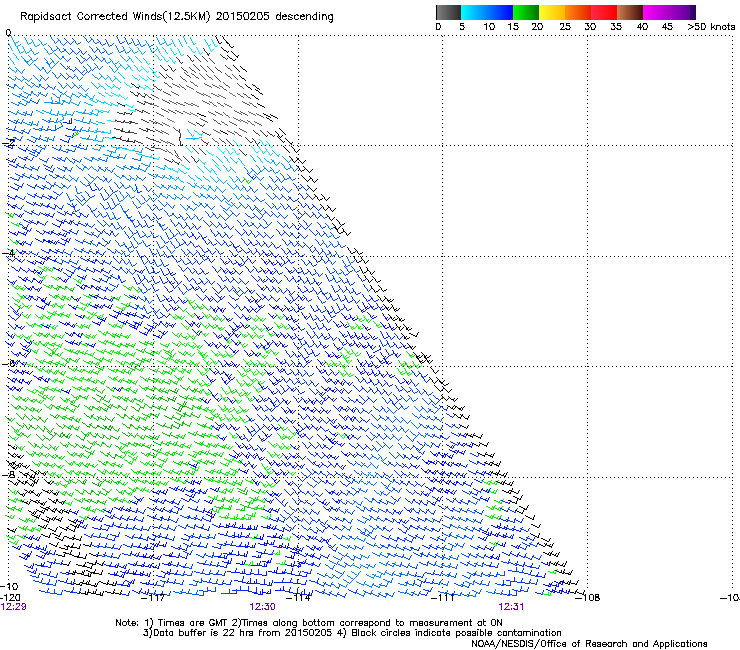Select the '-111' longitude axis label
Screen dimensions: 740x650
(443, 598)
